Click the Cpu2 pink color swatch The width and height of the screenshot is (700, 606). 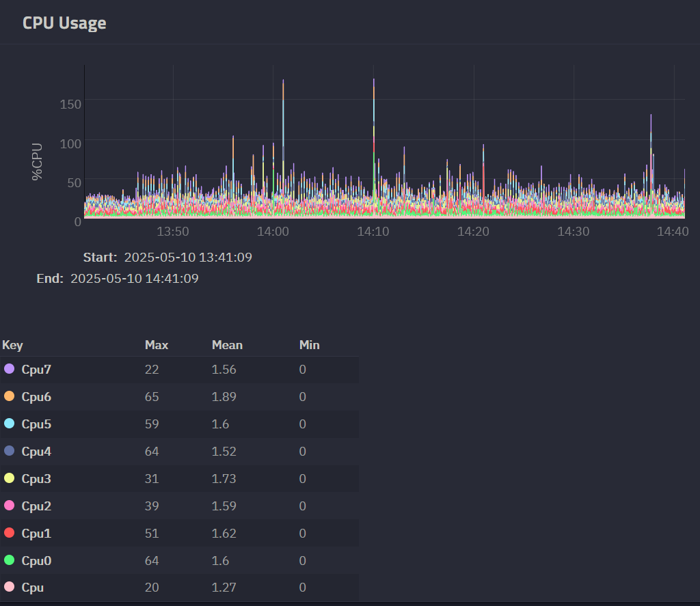click(x=9, y=506)
